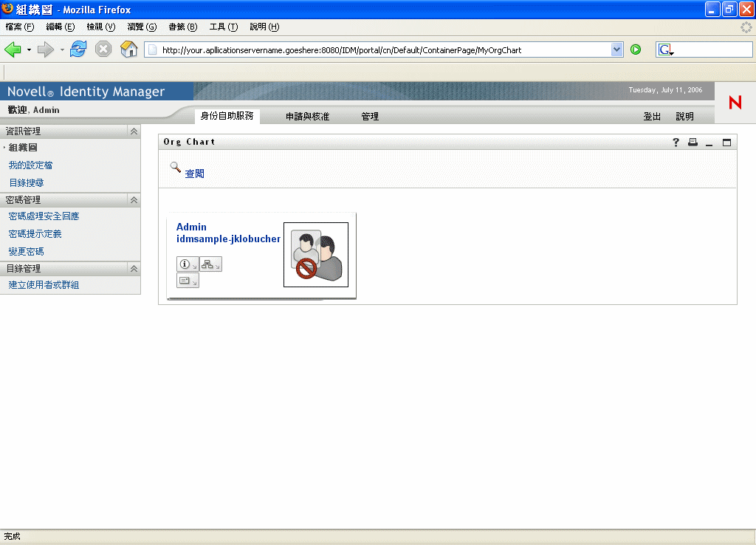Click the 登出 logout link
756x545 pixels.
click(652, 116)
